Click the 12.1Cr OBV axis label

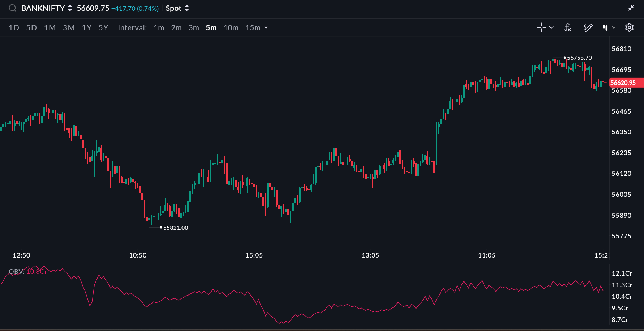coord(622,273)
